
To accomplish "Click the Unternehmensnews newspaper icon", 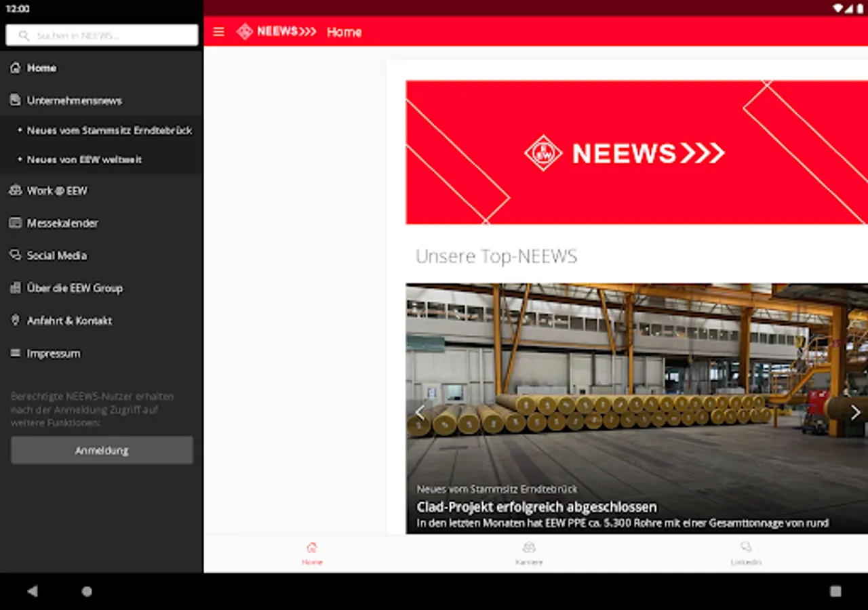I will 16,100.
